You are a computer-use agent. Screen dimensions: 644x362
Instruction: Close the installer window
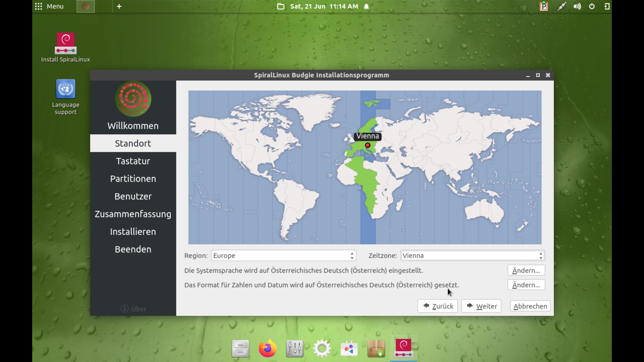548,75
